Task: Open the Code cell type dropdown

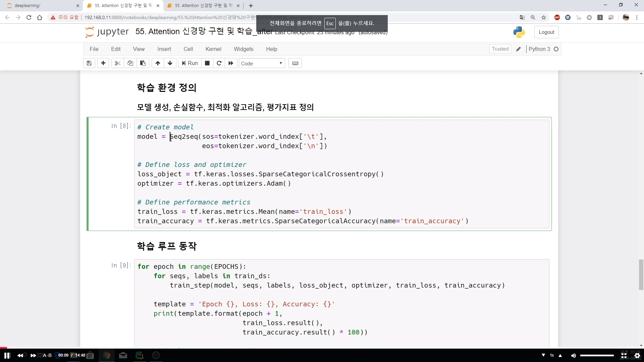Action: 262,63
